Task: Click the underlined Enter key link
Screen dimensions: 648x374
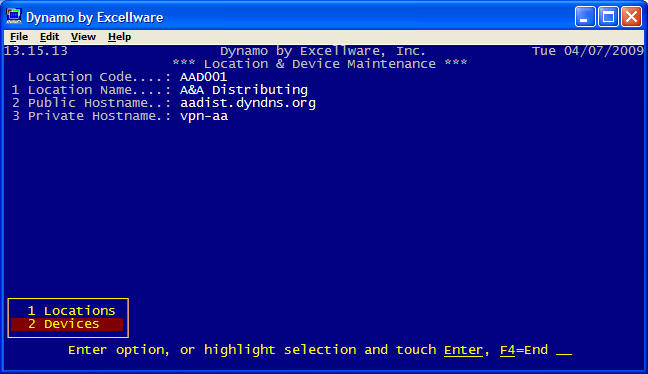Action: pyautogui.click(x=463, y=350)
